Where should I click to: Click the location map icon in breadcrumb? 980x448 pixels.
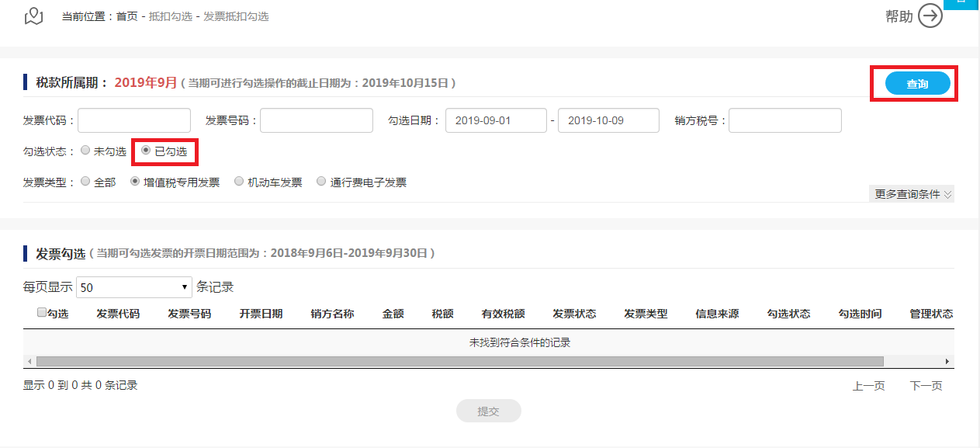[x=33, y=16]
